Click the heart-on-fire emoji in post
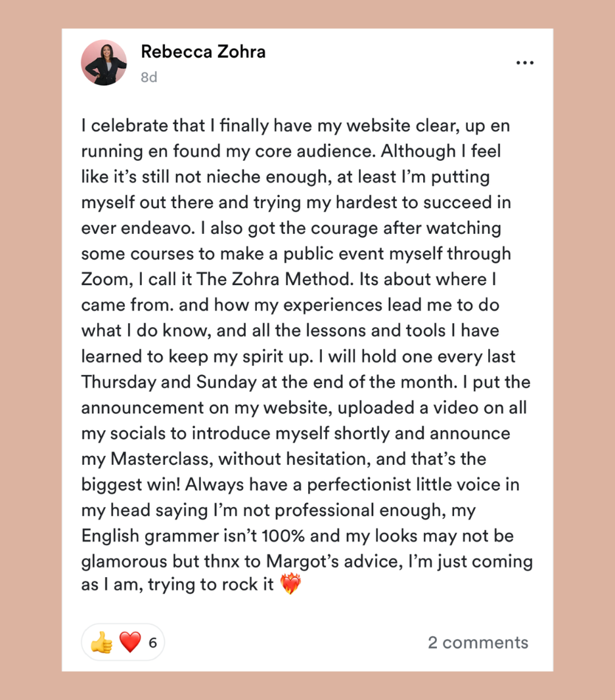The image size is (615, 700). [290, 584]
